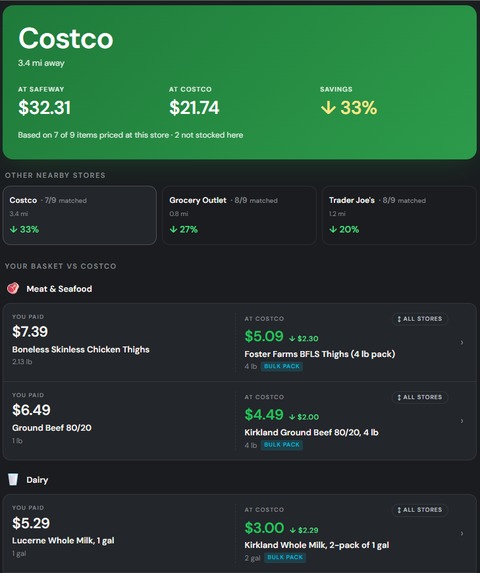Image resolution: width=480 pixels, height=573 pixels.
Task: Click the $6.49 paid price
Action: (31, 410)
